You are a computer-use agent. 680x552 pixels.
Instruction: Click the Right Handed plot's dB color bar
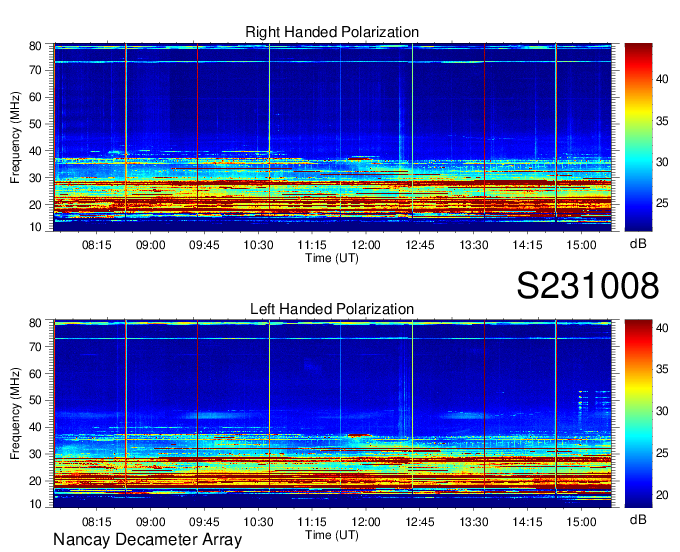tap(638, 137)
